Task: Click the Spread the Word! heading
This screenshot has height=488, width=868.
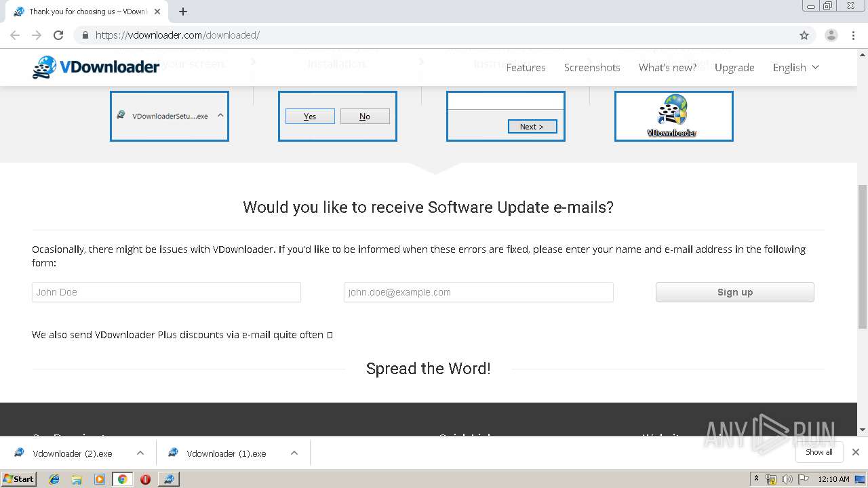Action: [428, 369]
